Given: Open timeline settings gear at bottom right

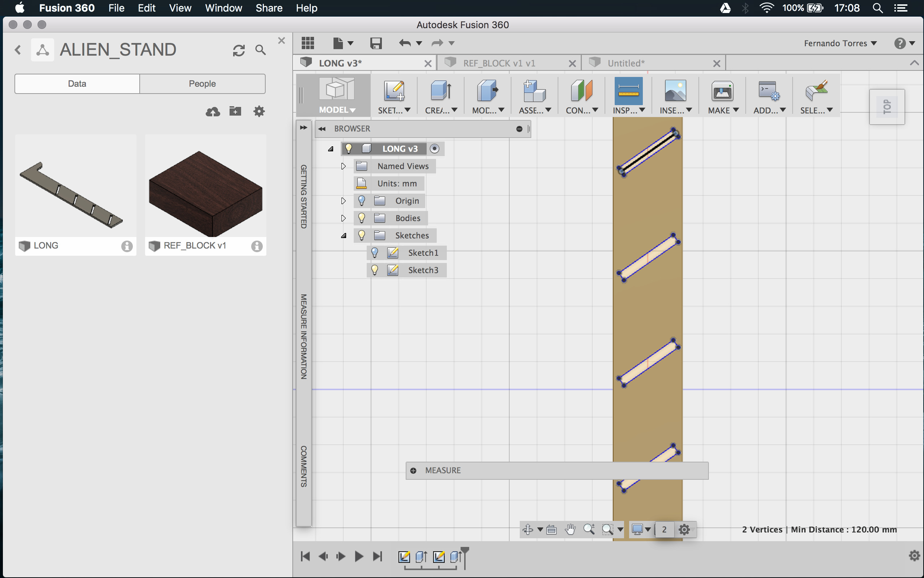Looking at the screenshot, I should pos(915,556).
